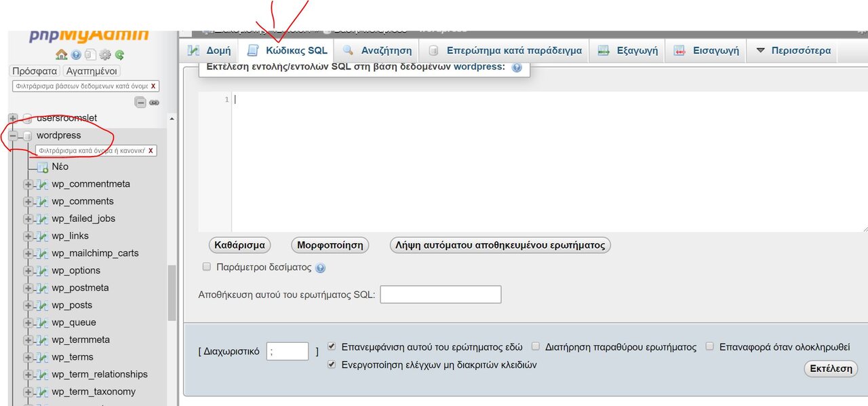Open the Εισαγωγή tab
868x406 pixels.
(706, 50)
